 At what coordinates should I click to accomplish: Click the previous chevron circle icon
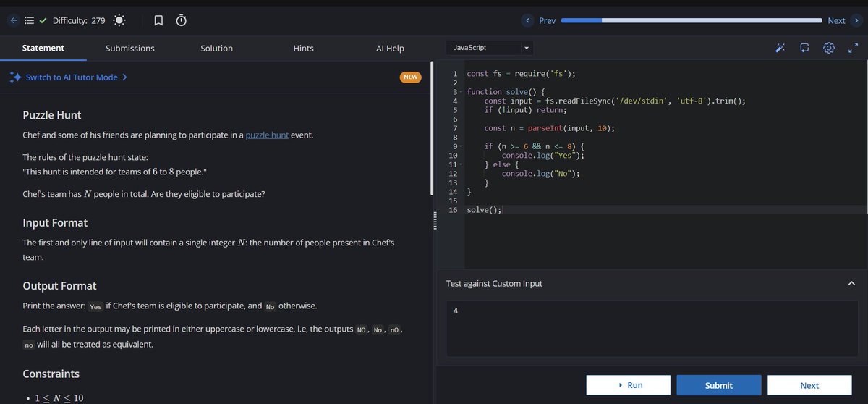click(x=528, y=20)
